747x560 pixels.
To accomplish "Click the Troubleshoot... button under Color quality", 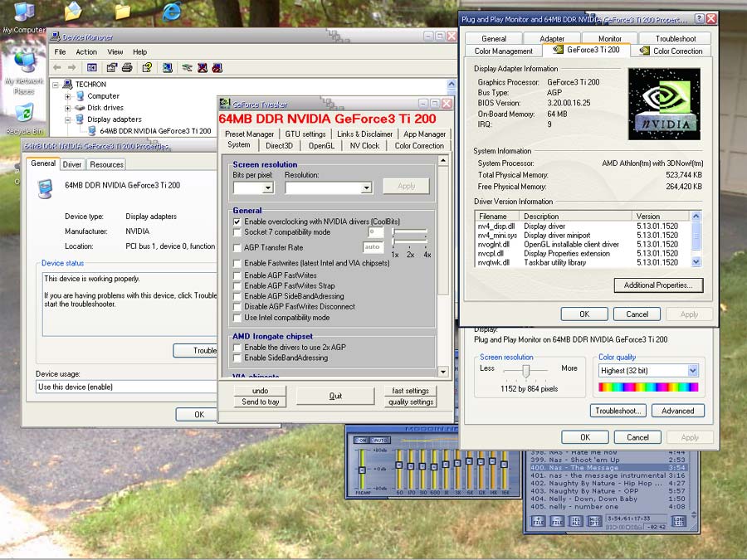I will click(x=618, y=411).
